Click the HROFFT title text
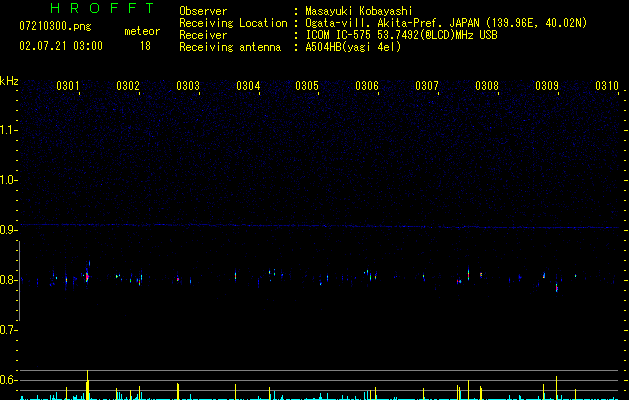Viewport: 629px width, 400px height. (102, 8)
